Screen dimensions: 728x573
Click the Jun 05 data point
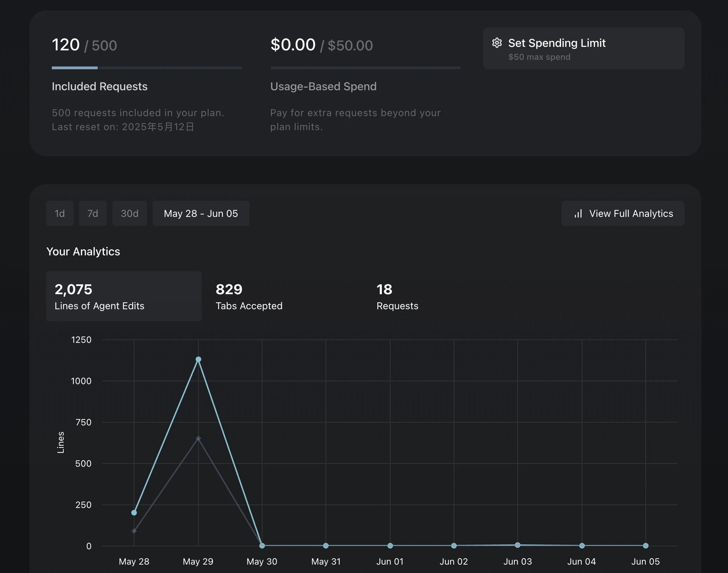tap(646, 545)
